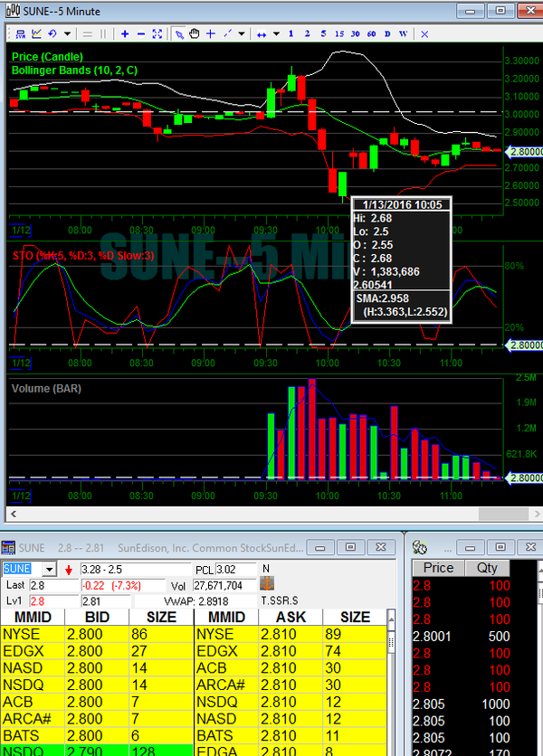The width and height of the screenshot is (543, 756).
Task: Zoom out with the minus icon
Action: 141,33
